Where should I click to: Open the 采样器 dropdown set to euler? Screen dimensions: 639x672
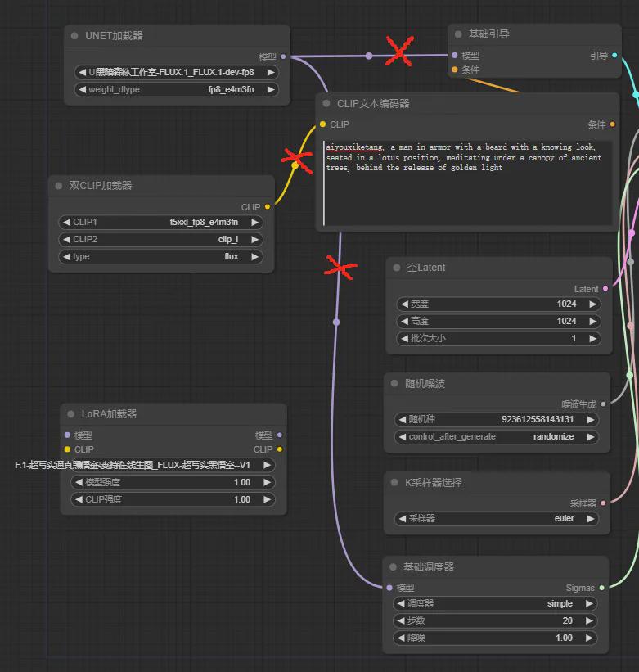click(x=497, y=518)
